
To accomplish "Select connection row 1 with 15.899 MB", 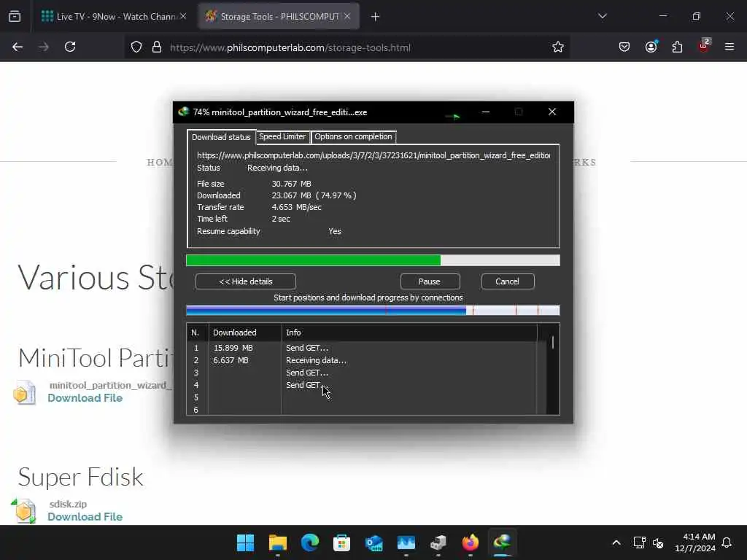I will click(362, 348).
